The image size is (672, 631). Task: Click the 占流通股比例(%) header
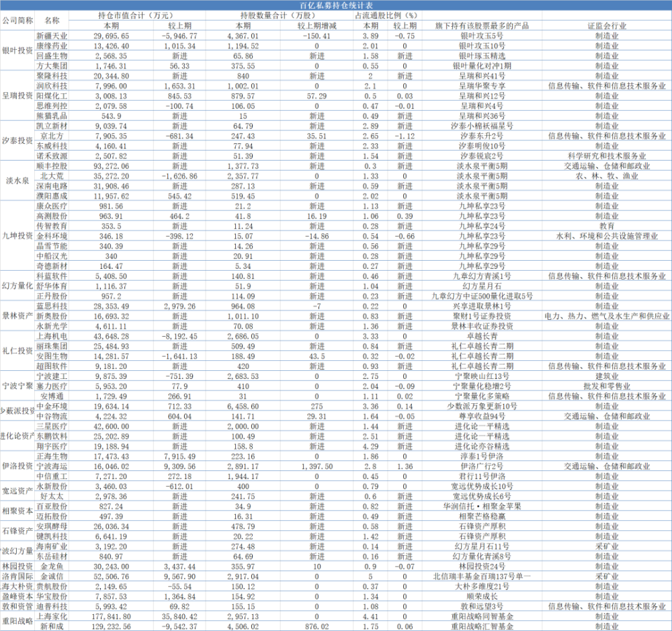(x=388, y=15)
